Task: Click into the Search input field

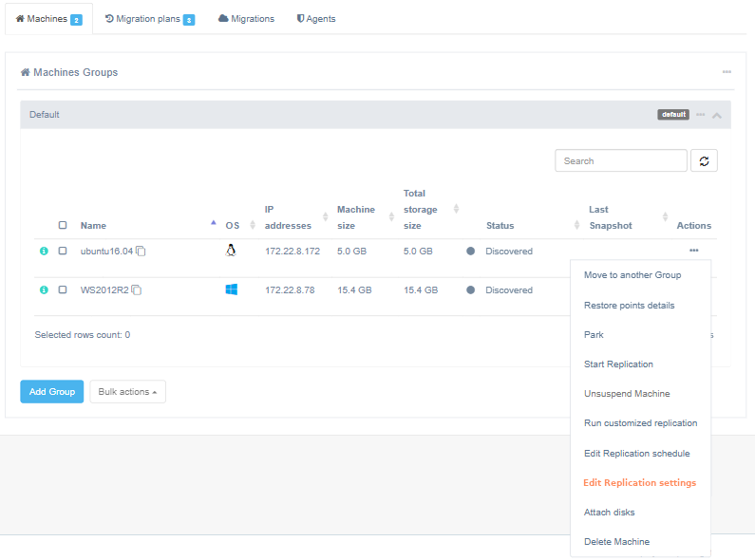Action: coord(620,161)
